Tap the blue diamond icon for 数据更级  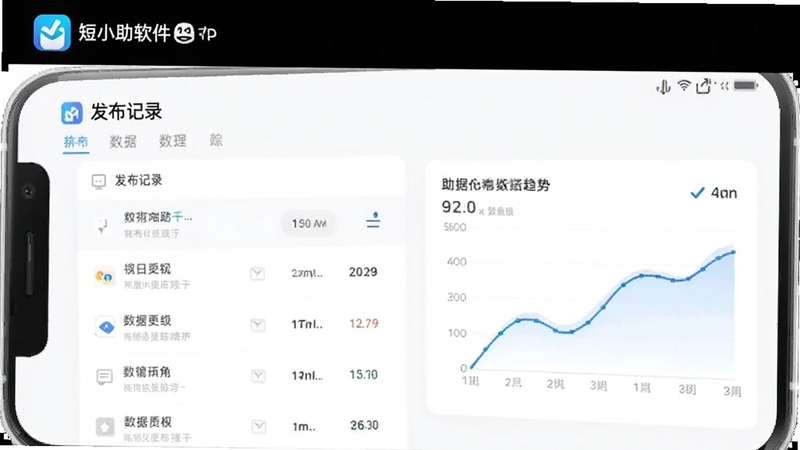coord(106,327)
